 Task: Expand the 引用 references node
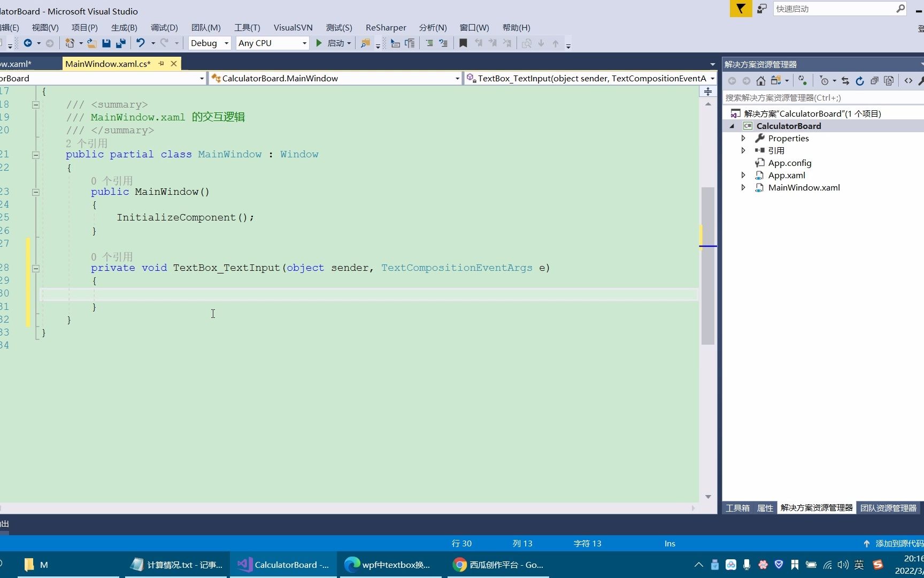click(x=743, y=150)
